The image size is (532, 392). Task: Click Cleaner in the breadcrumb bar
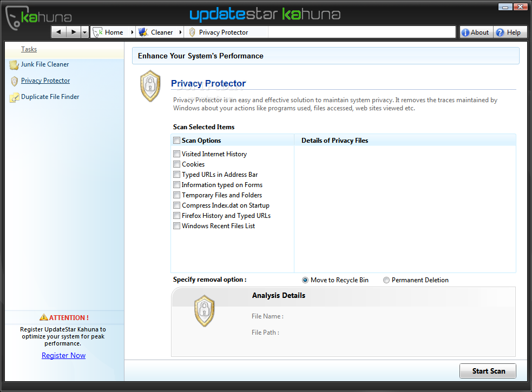pyautogui.click(x=162, y=32)
